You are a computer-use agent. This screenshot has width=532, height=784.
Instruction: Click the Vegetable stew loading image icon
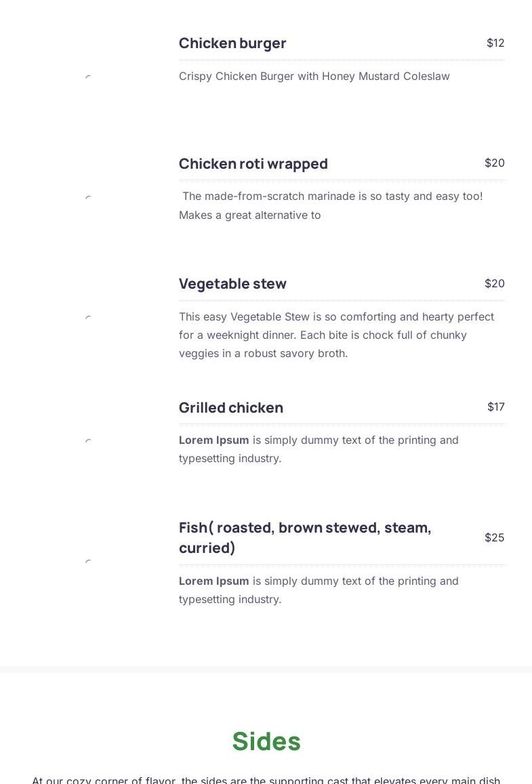click(x=88, y=317)
